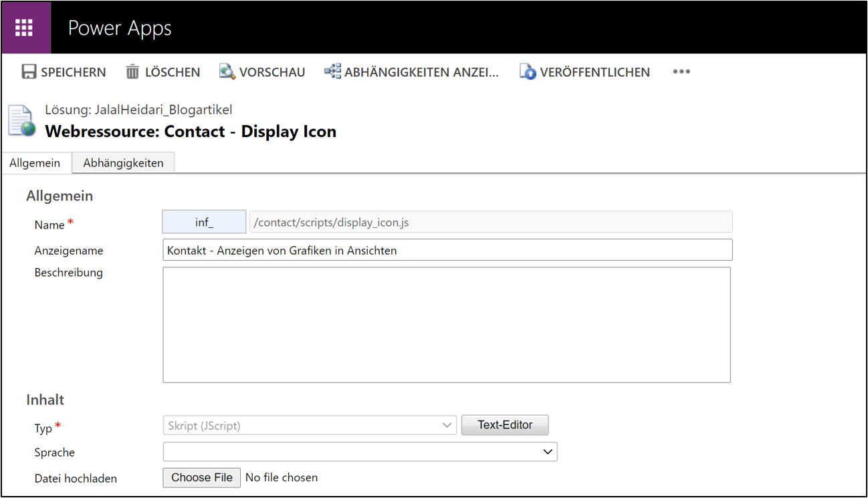Click the Sprache label
The height and width of the screenshot is (498, 868).
click(x=55, y=453)
